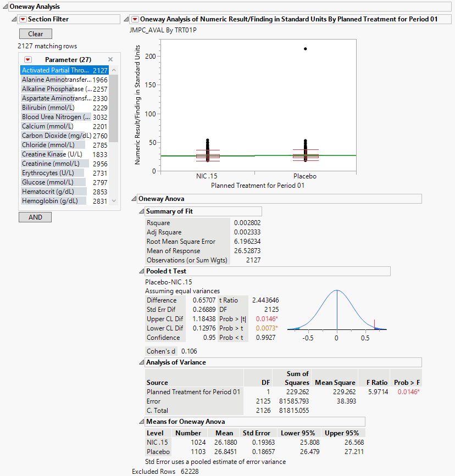This screenshot has height=476, width=455.
Task: Remove the Parameter filter with its X icon
Action: click(110, 59)
